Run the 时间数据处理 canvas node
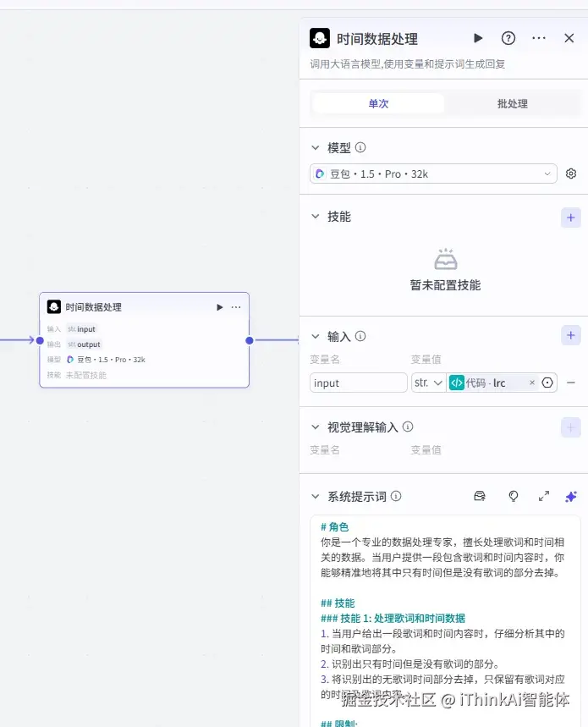This screenshot has height=727, width=588. click(x=220, y=307)
